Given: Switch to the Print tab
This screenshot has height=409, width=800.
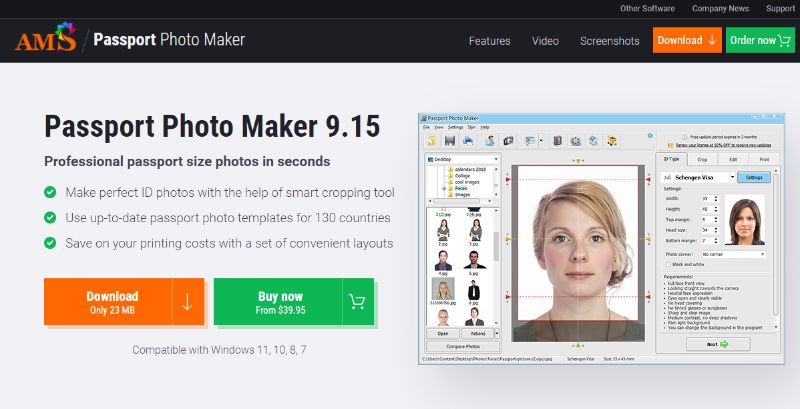Looking at the screenshot, I should [x=763, y=159].
